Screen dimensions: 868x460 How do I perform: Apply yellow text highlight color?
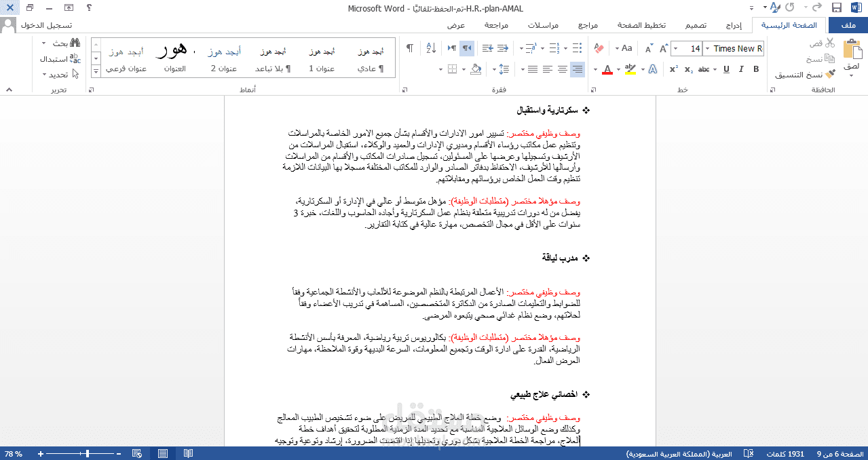click(630, 69)
